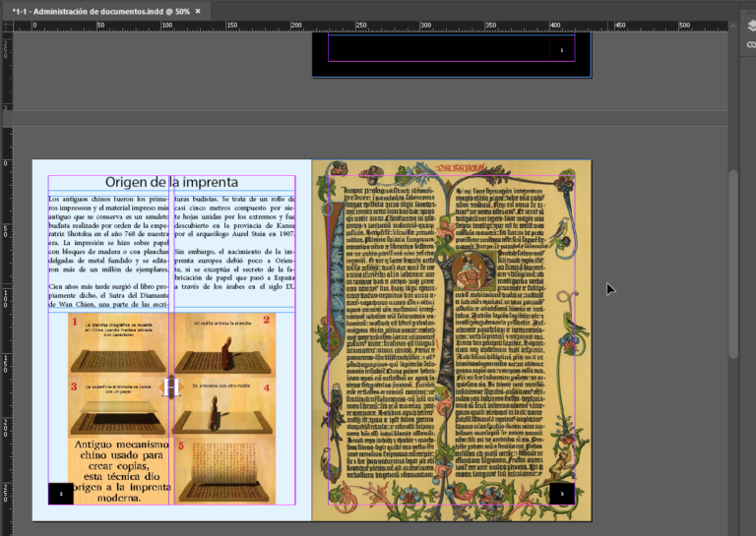The image size is (756, 536).
Task: Select the "Origen de la imprenta" heading frame
Action: pos(171,182)
